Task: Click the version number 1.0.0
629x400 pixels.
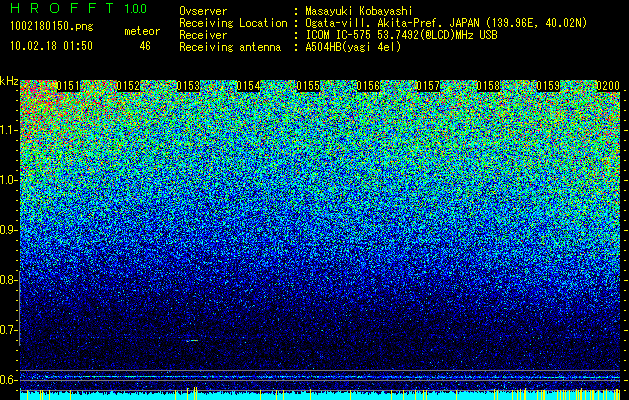Action: 136,8
